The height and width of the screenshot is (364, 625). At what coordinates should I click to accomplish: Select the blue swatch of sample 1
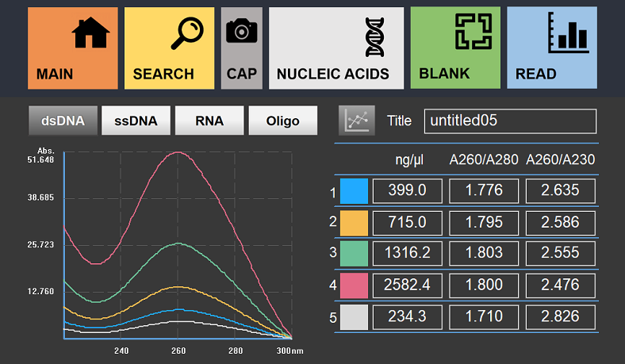(x=354, y=191)
